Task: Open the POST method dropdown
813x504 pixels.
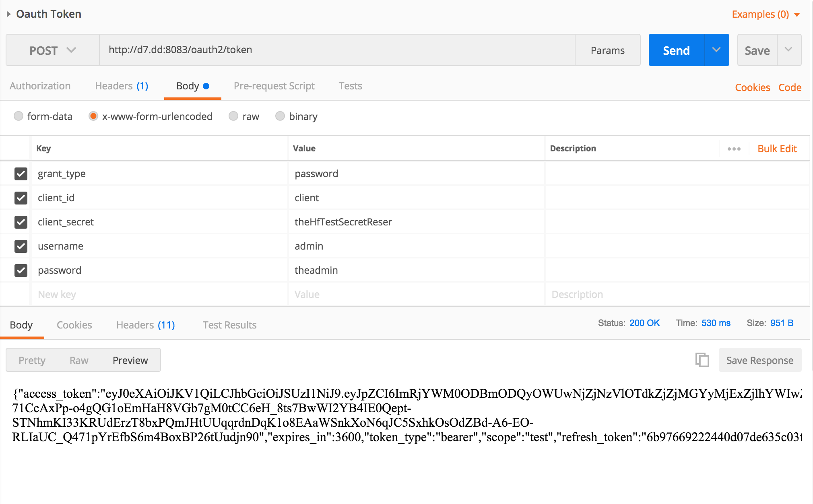Action: pos(53,50)
